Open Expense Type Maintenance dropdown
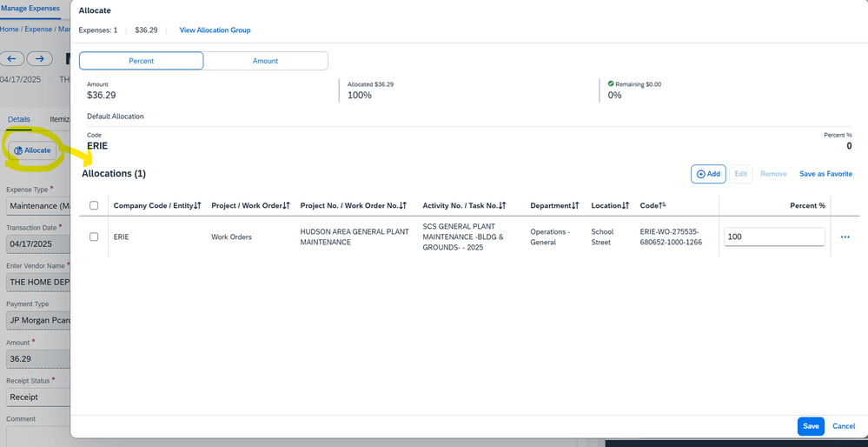This screenshot has height=447, width=868. [37, 205]
